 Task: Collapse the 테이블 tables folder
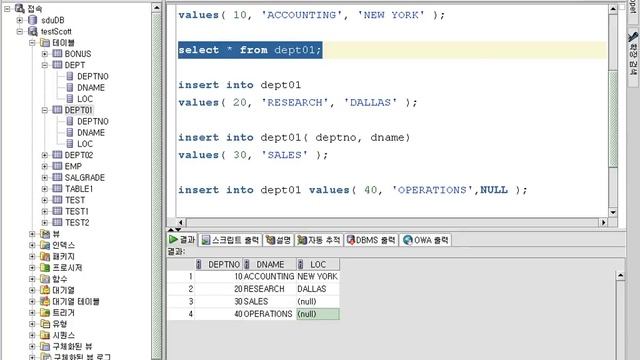click(x=32, y=42)
